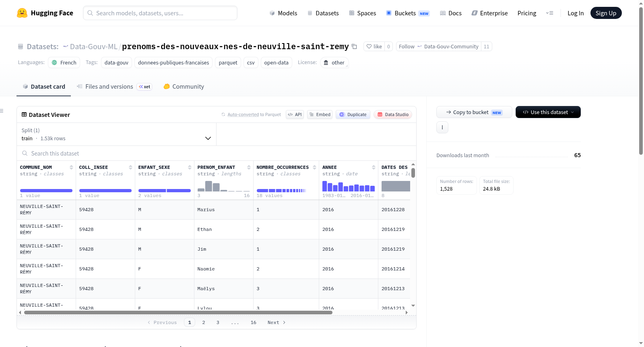This screenshot has width=644, height=347.
Task: Select the 20161228 date cell
Action: point(394,210)
